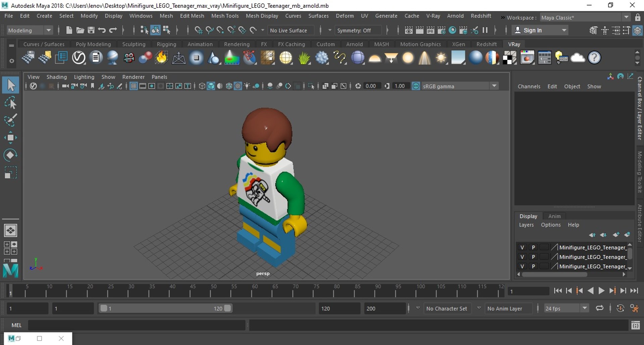Image resolution: width=644 pixels, height=345 pixels.
Task: Pick the Paint Selection tool
Action: point(10,120)
